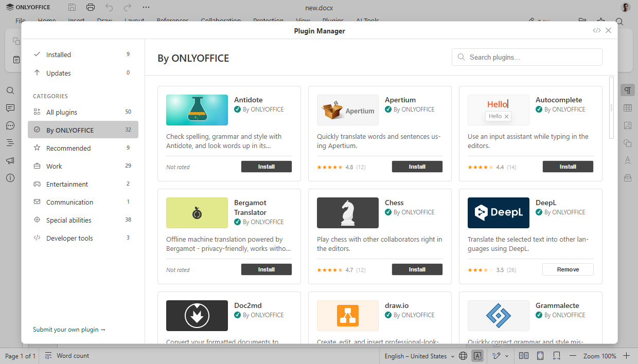Open the Headings navigation panel icon
This screenshot has height=364, width=638.
point(10,143)
